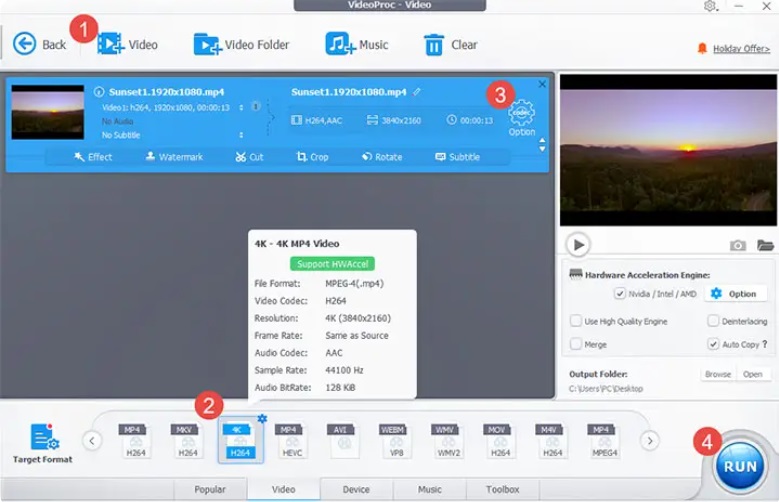Add a Video Folder to the list
The image size is (779, 502).
click(x=241, y=44)
